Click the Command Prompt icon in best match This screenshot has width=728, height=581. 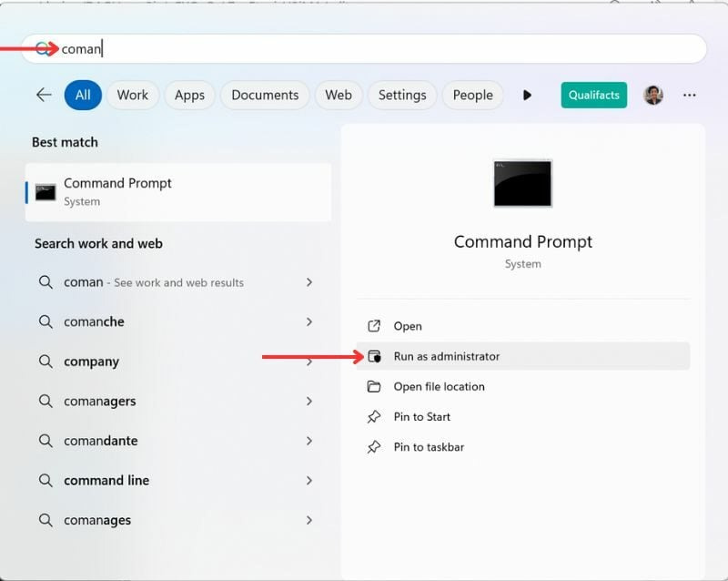pos(45,192)
